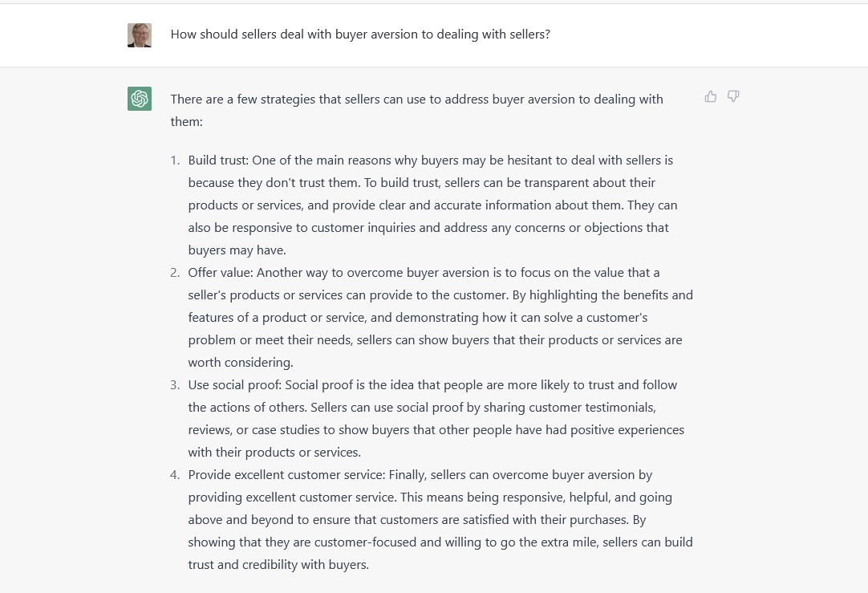Click the thumbs up feedback icon

coord(711,96)
